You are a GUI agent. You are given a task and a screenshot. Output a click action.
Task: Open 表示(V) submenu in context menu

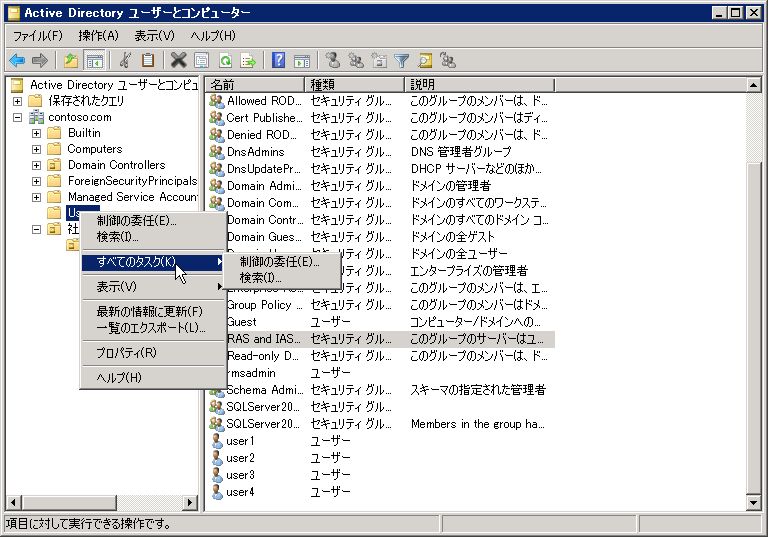153,287
